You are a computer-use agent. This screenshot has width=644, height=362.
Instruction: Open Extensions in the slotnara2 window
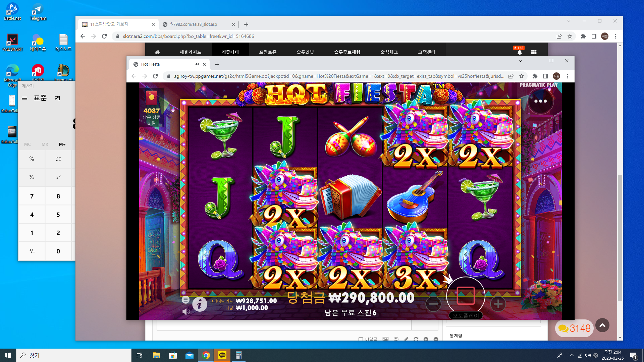tap(583, 36)
